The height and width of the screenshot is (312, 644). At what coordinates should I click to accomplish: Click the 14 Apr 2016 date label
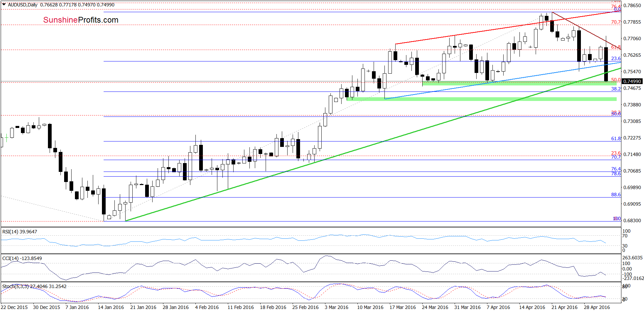point(532,307)
